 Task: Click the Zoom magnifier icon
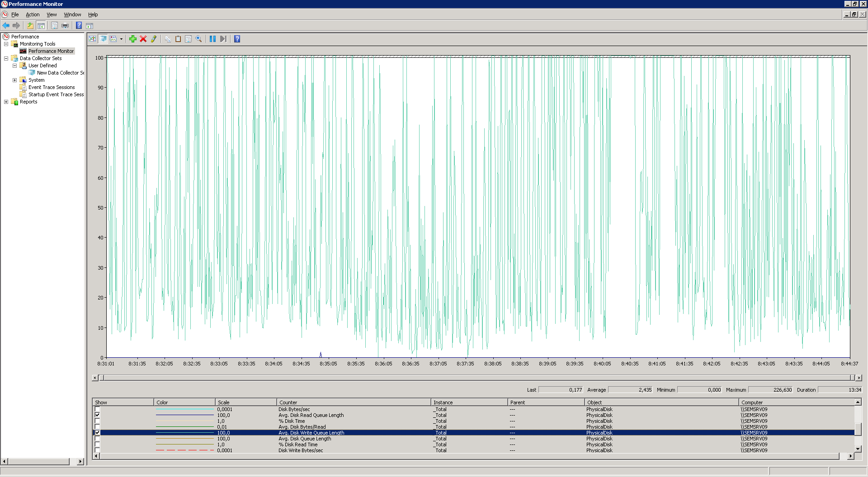tap(198, 39)
